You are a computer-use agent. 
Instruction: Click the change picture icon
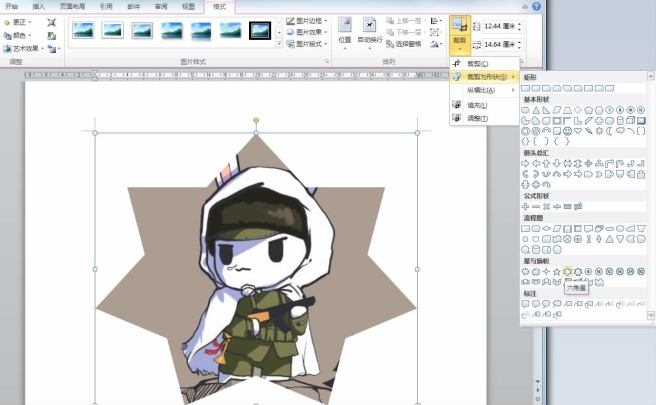click(51, 36)
